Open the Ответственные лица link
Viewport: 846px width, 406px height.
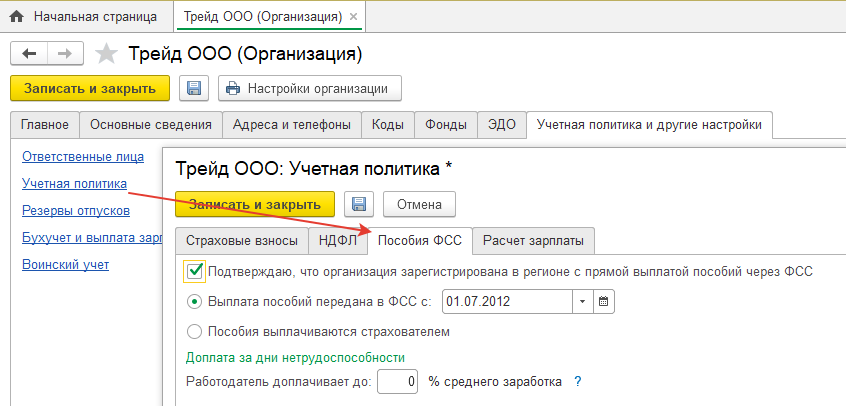tap(83, 156)
